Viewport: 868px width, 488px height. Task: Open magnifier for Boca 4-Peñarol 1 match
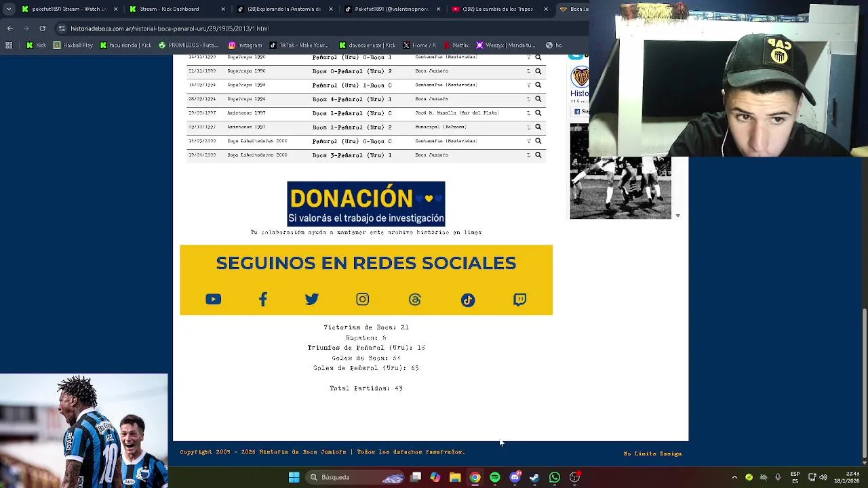coord(538,99)
